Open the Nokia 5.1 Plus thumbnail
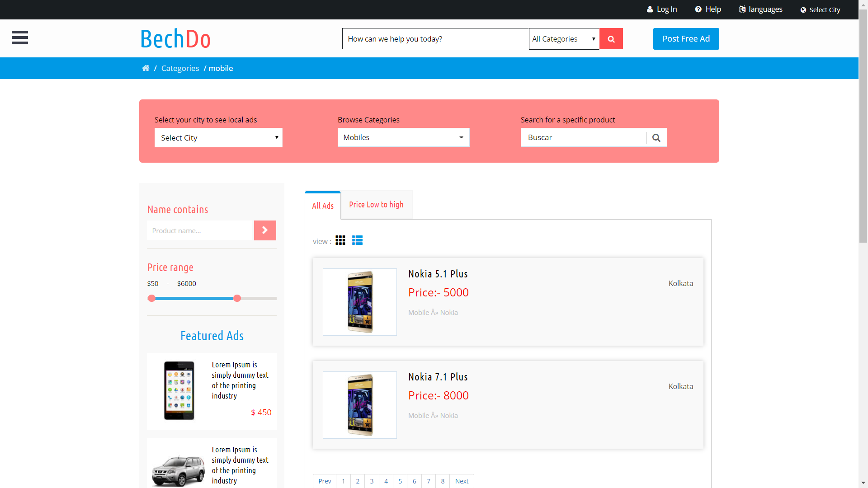Viewport: 868px width, 488px height. pos(360,302)
